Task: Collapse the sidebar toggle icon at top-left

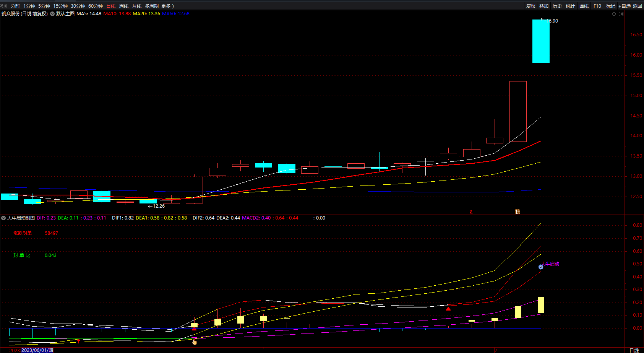Action: 4,6
